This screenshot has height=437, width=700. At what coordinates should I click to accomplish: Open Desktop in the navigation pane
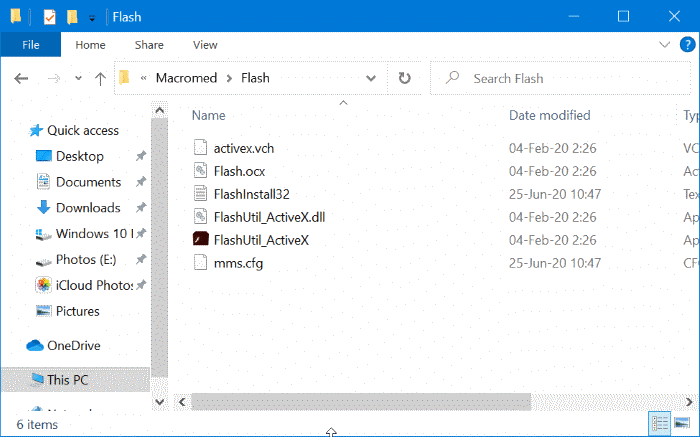pyautogui.click(x=80, y=157)
